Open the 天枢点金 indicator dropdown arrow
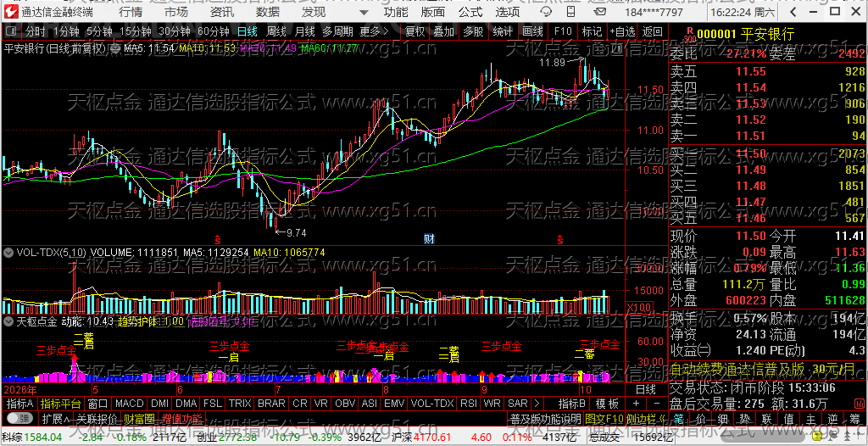868x446 pixels. coord(8,321)
